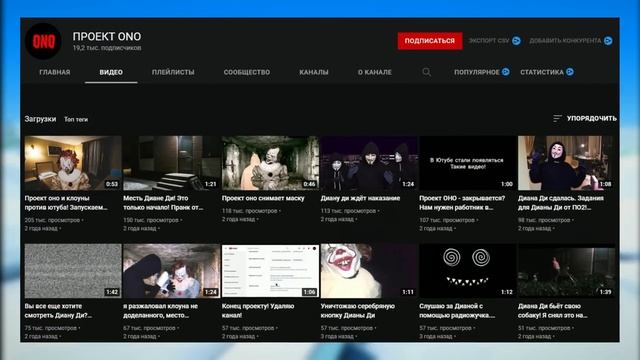Click title 'Диану ди ждёт наказание'
The width and height of the screenshot is (640, 360).
[x=360, y=198]
